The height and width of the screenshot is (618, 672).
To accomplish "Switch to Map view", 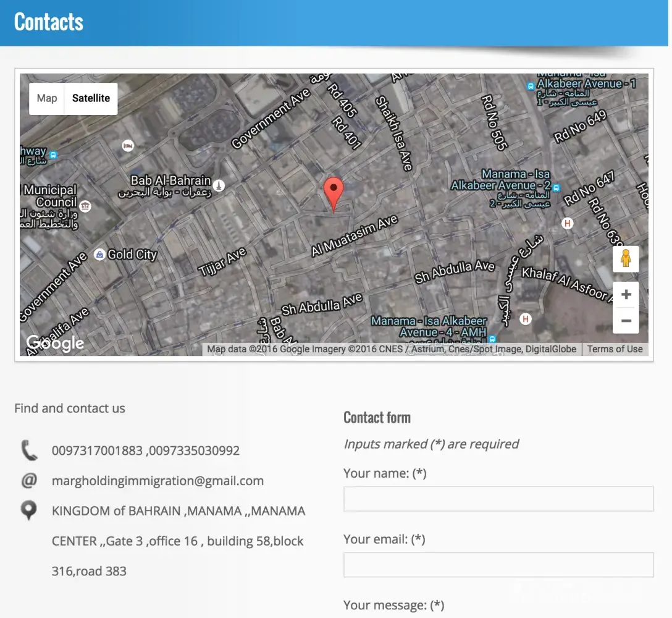I will [47, 98].
